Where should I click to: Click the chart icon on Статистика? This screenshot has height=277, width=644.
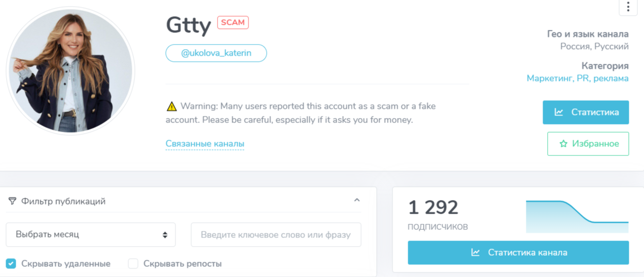(x=559, y=112)
